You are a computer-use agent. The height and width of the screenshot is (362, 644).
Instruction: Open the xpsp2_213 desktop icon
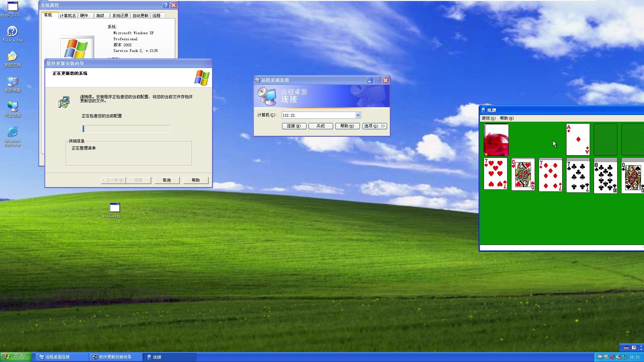(x=12, y=9)
